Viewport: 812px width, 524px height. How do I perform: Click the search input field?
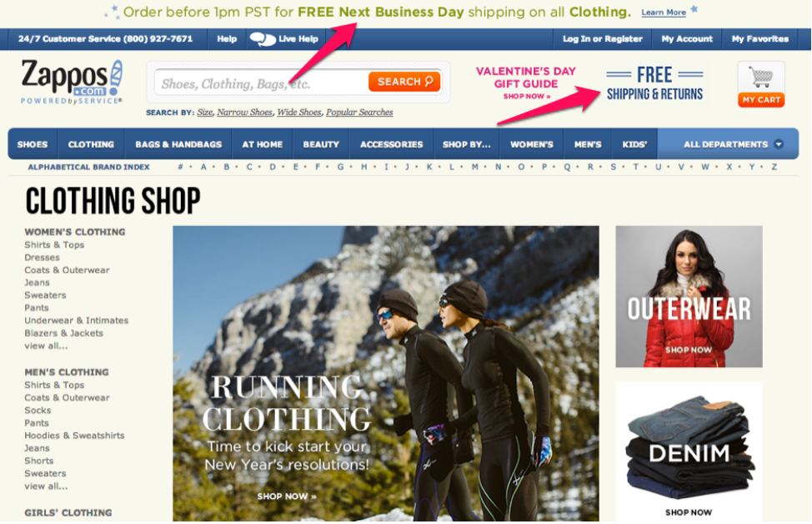coord(262,83)
